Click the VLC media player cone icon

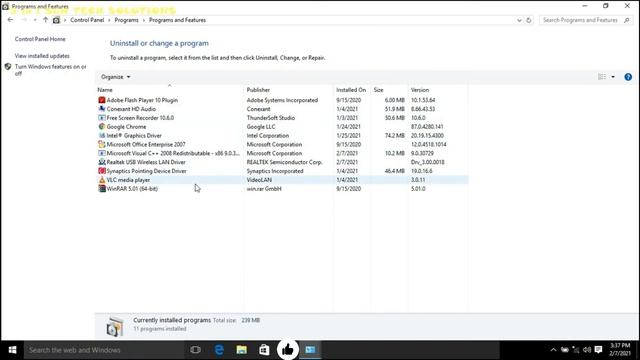pos(102,180)
